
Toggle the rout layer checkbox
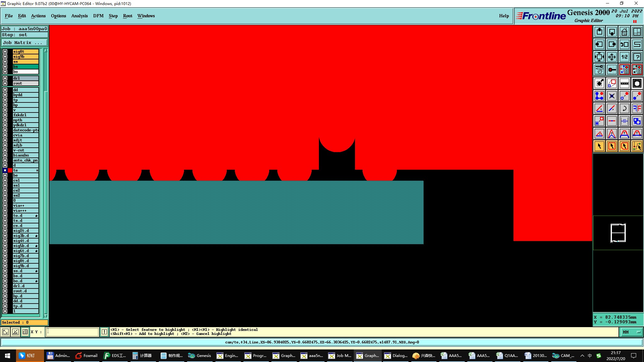pyautogui.click(x=5, y=83)
